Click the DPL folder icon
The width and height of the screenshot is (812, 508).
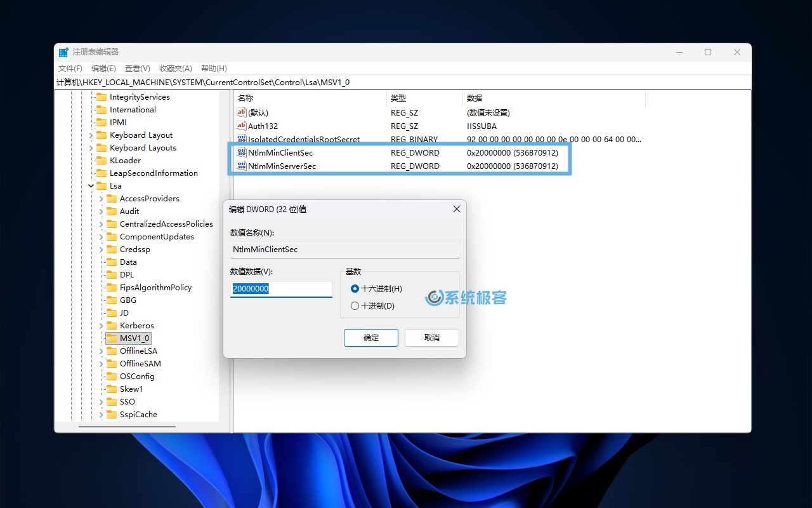(111, 275)
